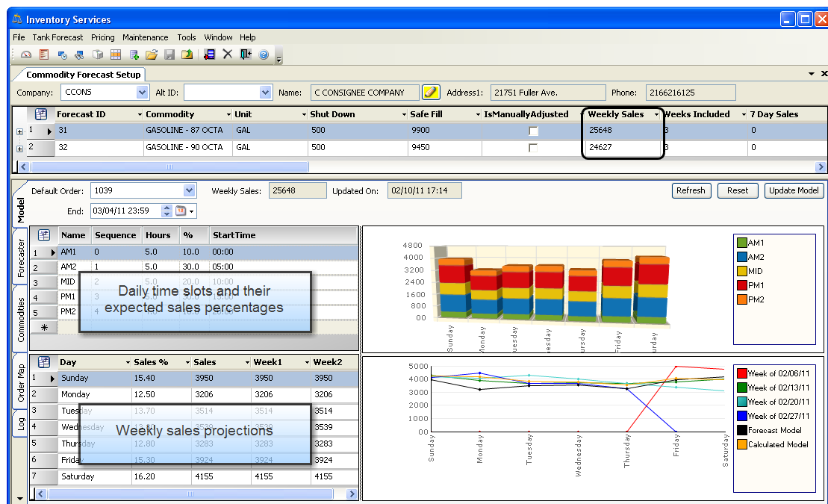Click the red Week of 02/06/11 legend swatch
Viewport: 828px width, 504px height.
[741, 373]
